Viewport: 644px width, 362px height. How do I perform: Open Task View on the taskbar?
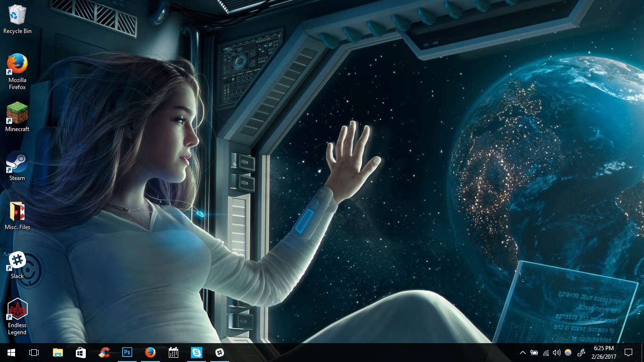[34, 353]
